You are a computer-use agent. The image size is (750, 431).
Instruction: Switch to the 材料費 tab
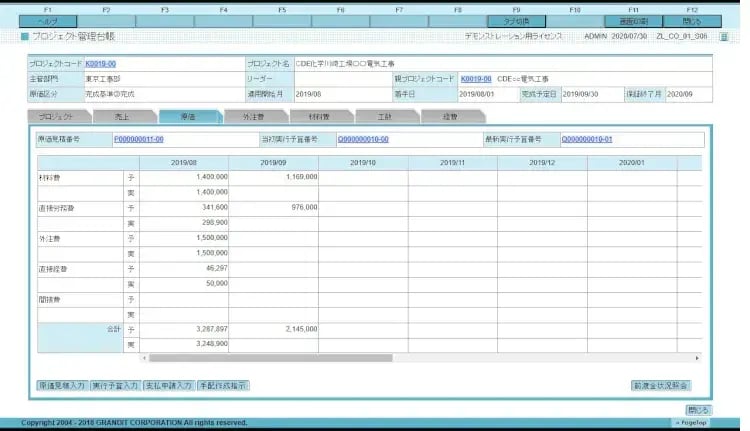pos(318,117)
